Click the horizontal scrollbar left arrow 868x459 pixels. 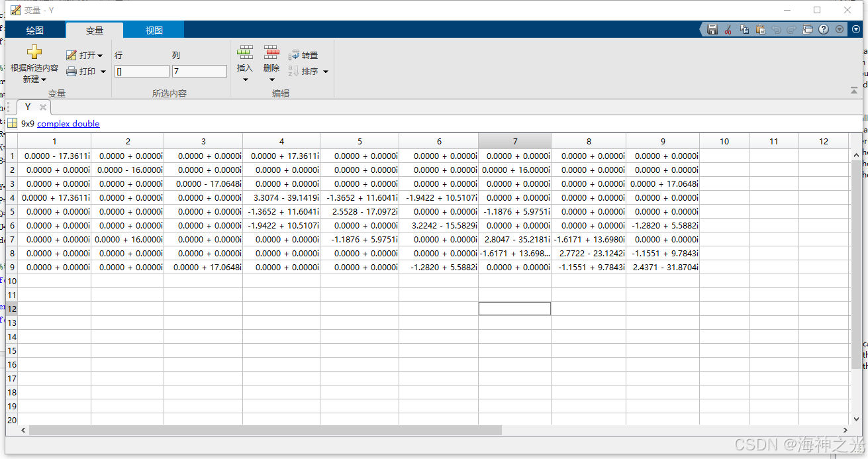[x=23, y=431]
